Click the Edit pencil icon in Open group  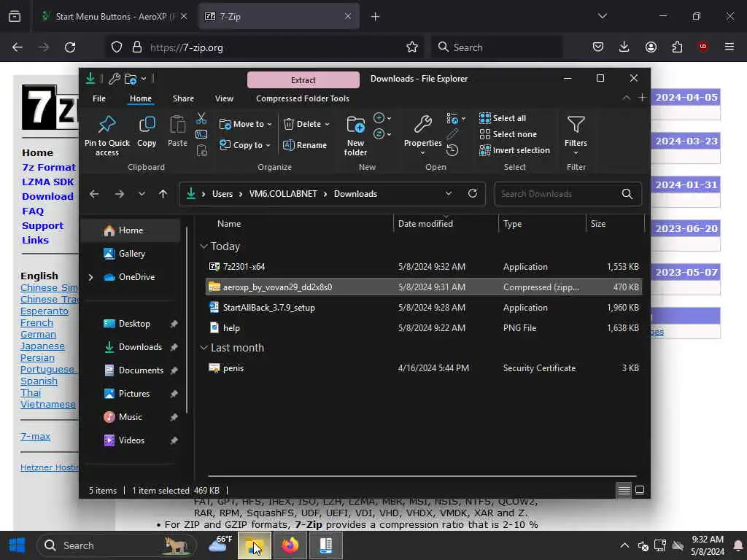click(452, 134)
